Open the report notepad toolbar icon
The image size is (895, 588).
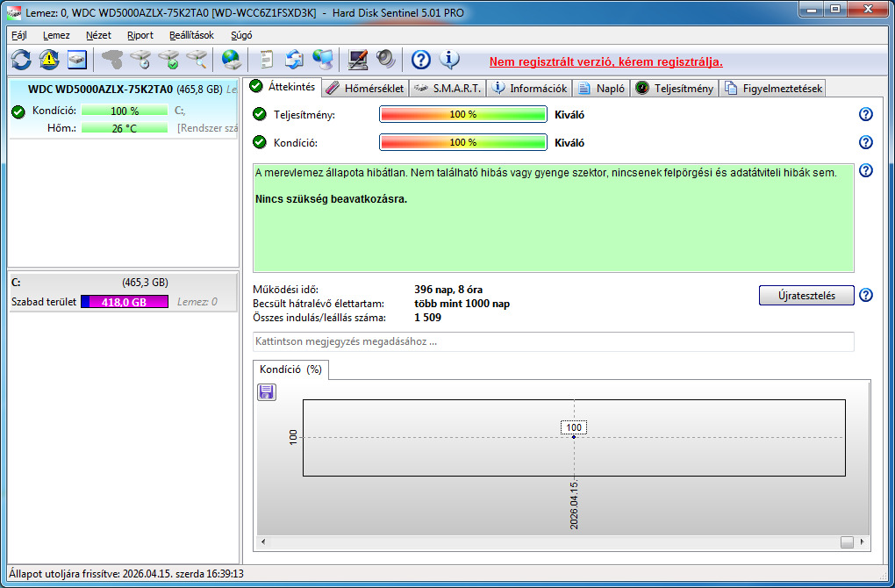267,60
